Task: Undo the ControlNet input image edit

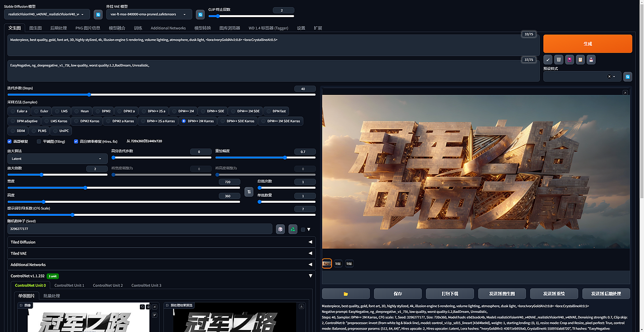Action: point(142,306)
